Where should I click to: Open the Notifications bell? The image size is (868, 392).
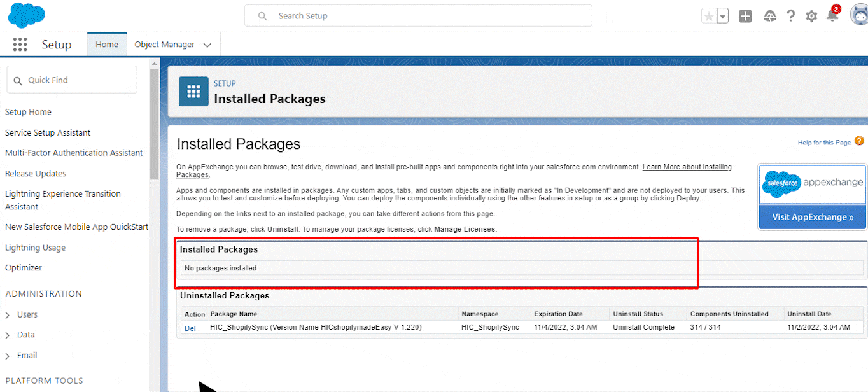pyautogui.click(x=832, y=16)
